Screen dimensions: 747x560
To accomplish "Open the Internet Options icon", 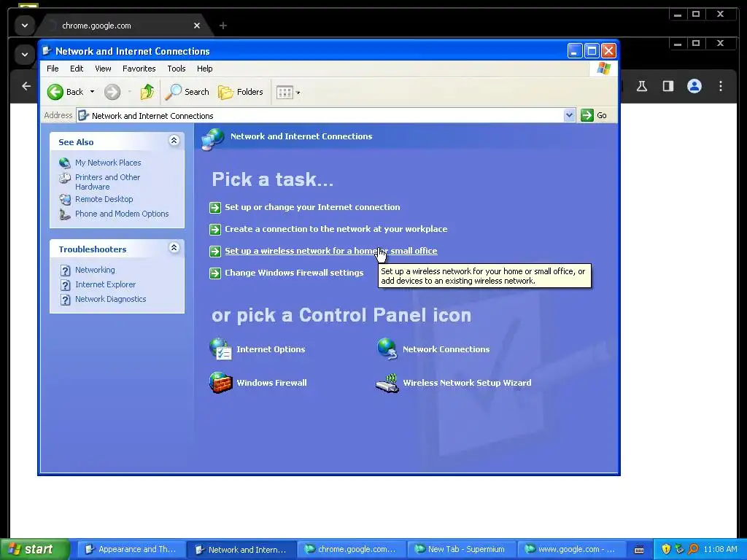I will pyautogui.click(x=220, y=349).
